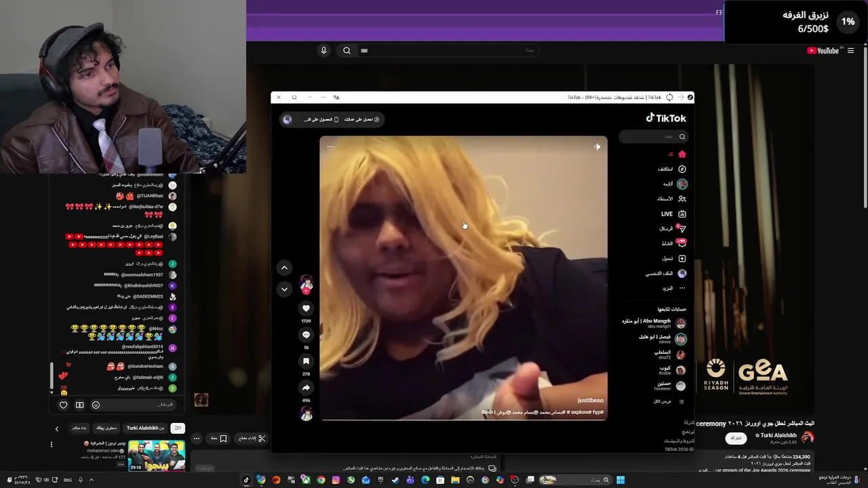868x488 pixels.
Task: Select the 'All' filter chip under chat
Action: point(178,428)
